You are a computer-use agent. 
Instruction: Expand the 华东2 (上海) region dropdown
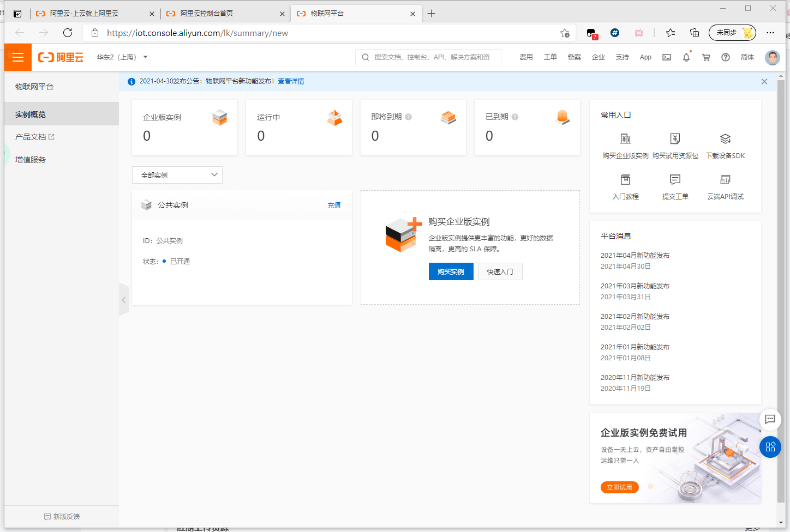(x=122, y=57)
